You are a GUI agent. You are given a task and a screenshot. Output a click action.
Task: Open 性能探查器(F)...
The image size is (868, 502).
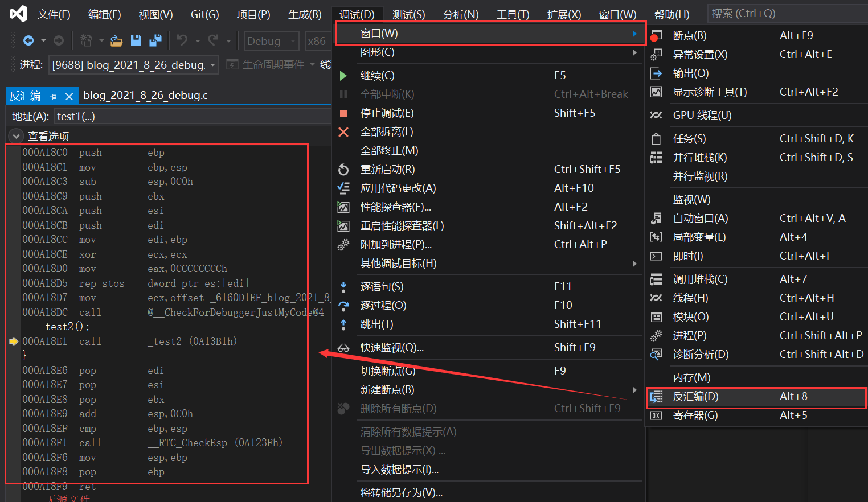(487, 207)
